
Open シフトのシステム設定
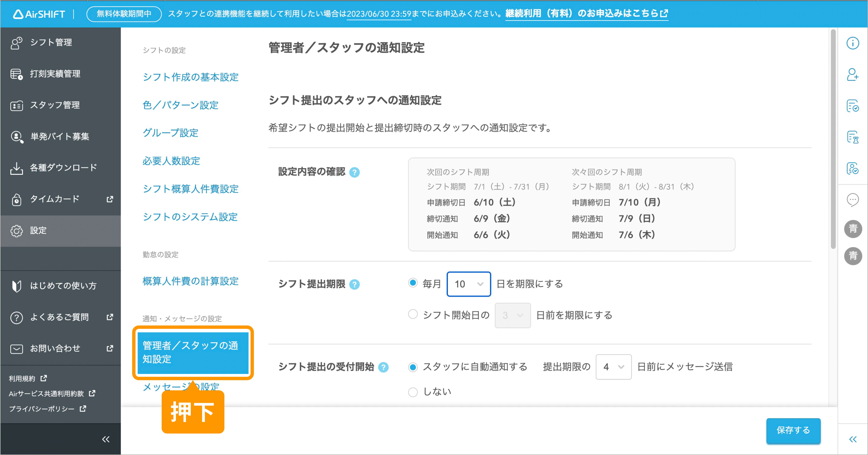190,217
